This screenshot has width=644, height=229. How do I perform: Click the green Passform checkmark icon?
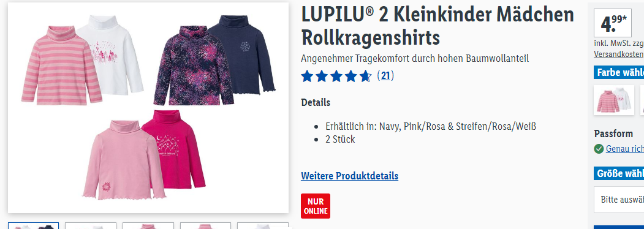(x=599, y=149)
